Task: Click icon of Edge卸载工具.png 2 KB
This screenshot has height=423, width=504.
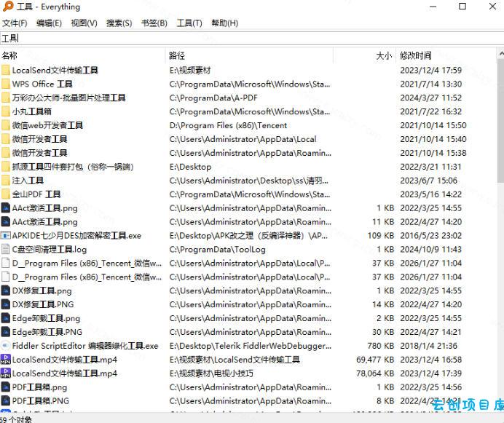Action: click(x=6, y=318)
